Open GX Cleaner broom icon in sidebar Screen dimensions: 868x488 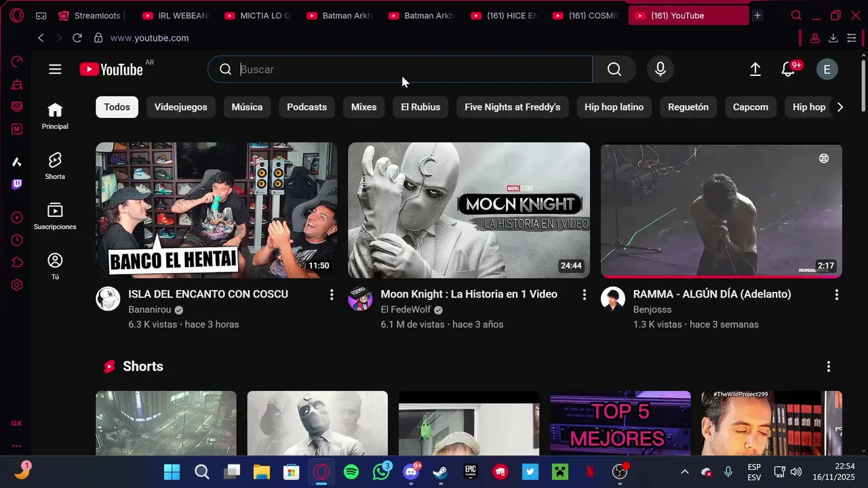(x=17, y=85)
